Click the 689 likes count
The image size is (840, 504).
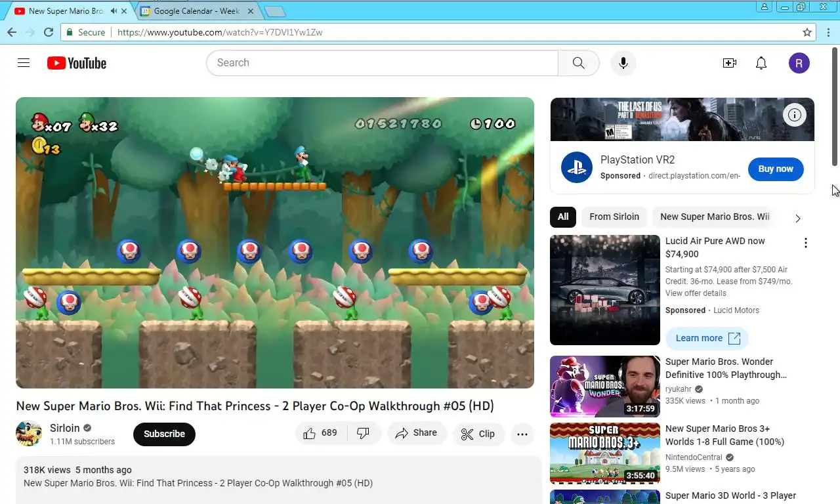(329, 433)
